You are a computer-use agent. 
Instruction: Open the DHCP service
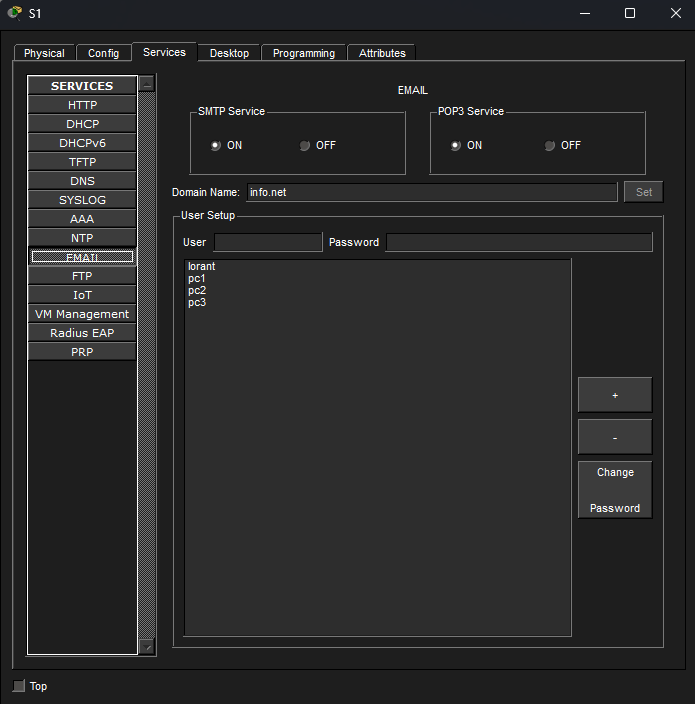tap(82, 124)
